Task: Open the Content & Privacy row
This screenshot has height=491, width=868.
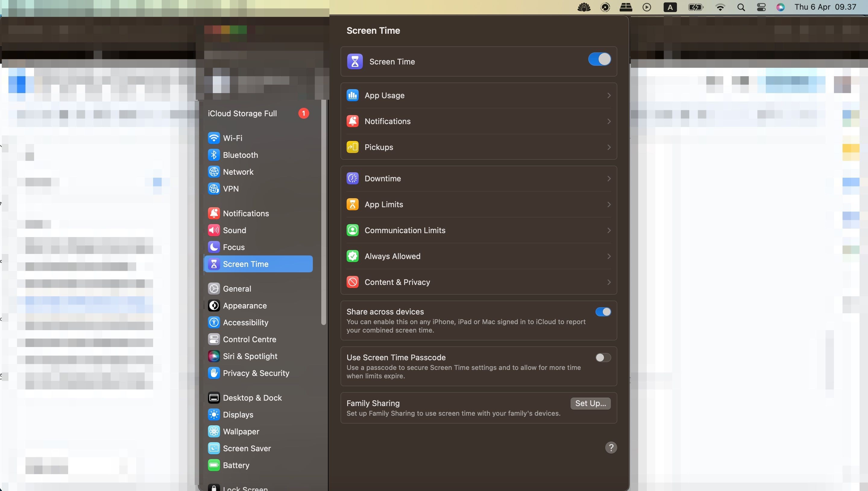Action: coord(479,282)
